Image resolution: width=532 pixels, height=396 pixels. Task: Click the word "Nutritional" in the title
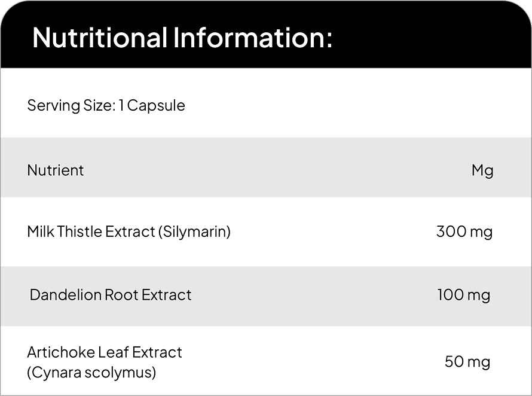pyautogui.click(x=99, y=37)
